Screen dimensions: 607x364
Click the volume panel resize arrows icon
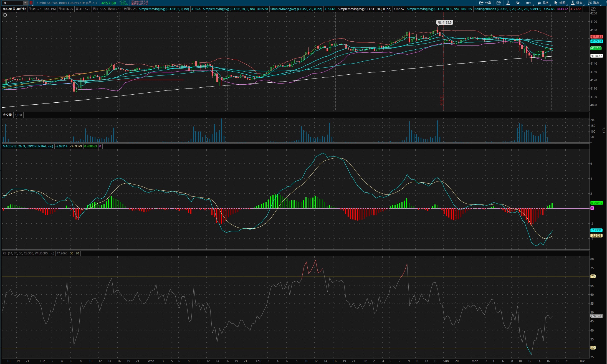pos(604,130)
